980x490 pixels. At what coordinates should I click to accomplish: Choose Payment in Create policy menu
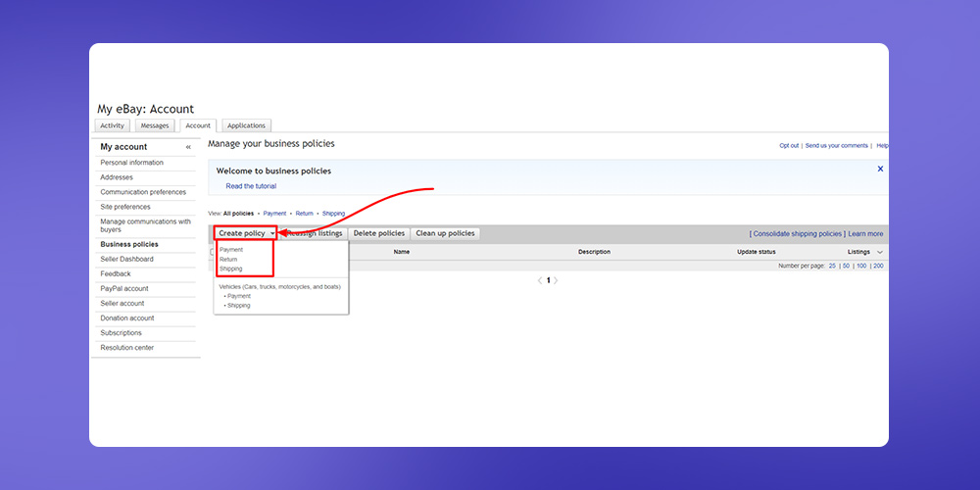(231, 249)
